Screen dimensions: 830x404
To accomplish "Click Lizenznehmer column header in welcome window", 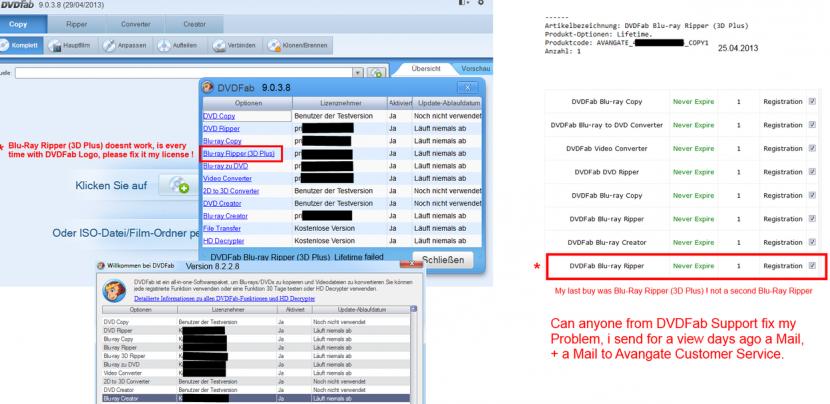I will coord(227,310).
